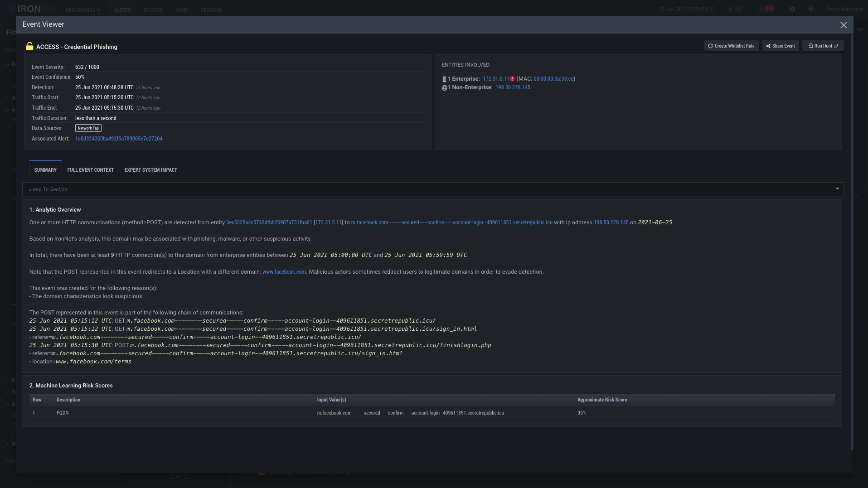This screenshot has height=488, width=868.
Task: Click the lock icon beside Credential Phishing title
Action: coord(29,46)
